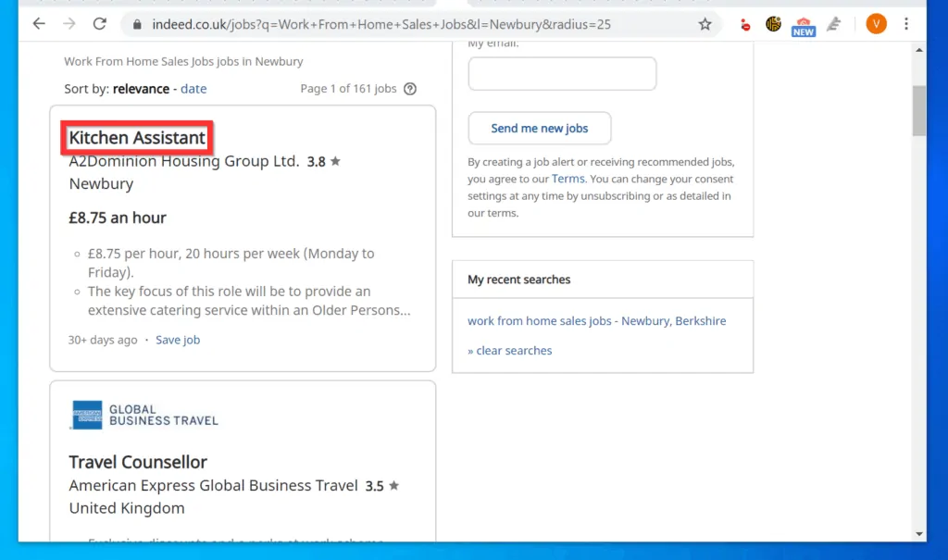
Task: Click the browser back arrow
Action: 39,24
